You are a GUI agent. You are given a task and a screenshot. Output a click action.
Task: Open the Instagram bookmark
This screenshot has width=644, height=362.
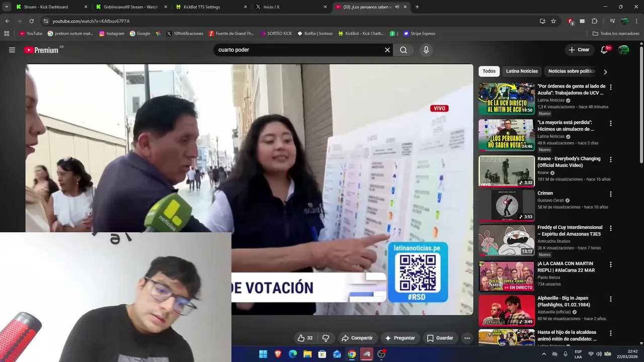point(112,34)
